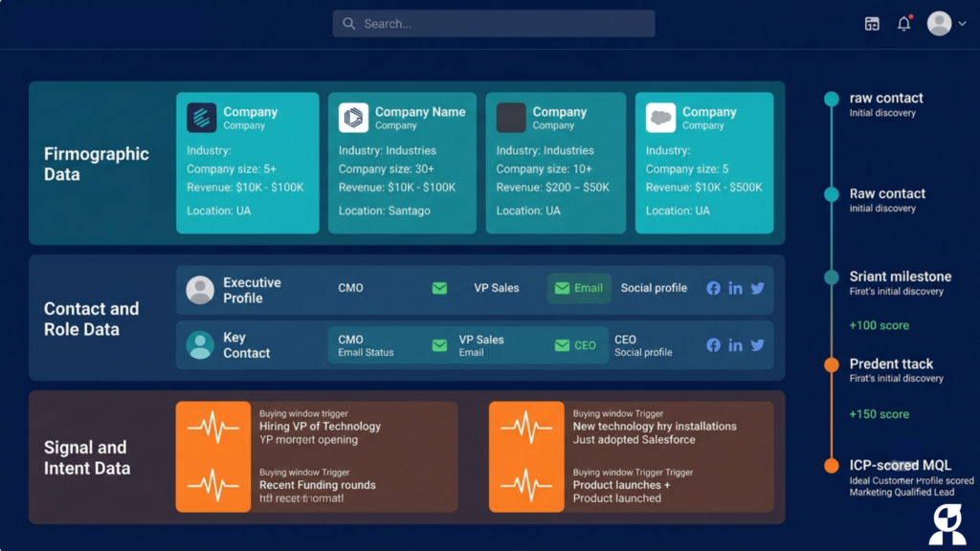Image resolution: width=980 pixels, height=551 pixels.
Task: Click the second 'Raw contact' timeline dot
Action: pos(832,194)
